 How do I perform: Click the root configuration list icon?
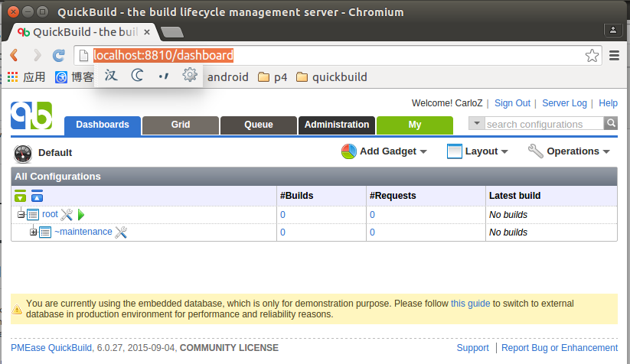click(33, 215)
